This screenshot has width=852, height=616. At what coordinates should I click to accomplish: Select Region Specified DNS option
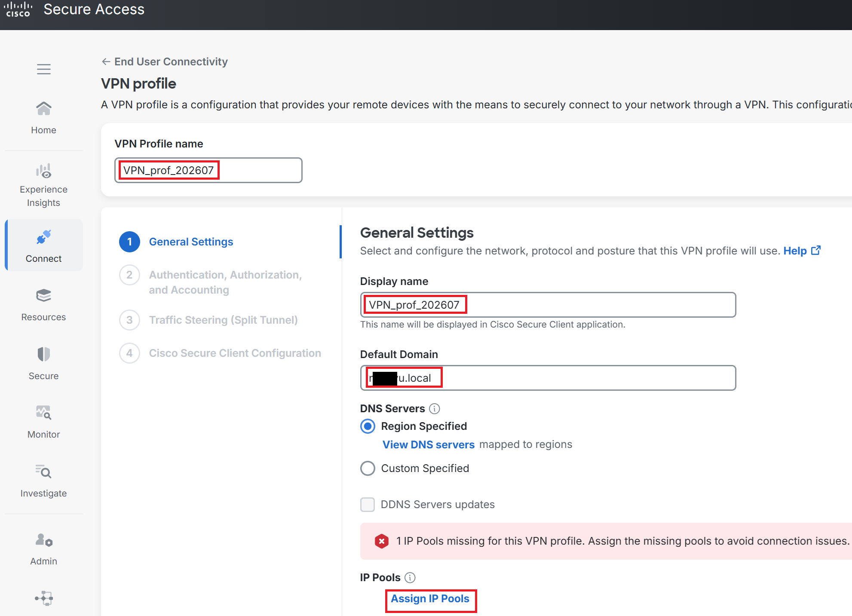pos(368,426)
